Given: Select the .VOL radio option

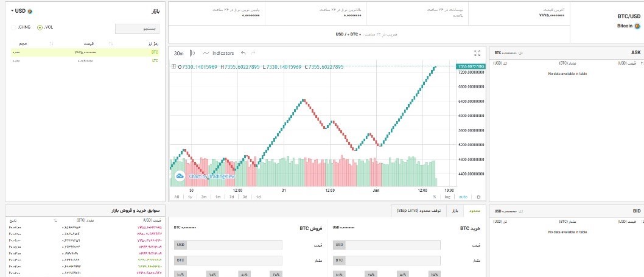Looking at the screenshot, I should 40,27.
